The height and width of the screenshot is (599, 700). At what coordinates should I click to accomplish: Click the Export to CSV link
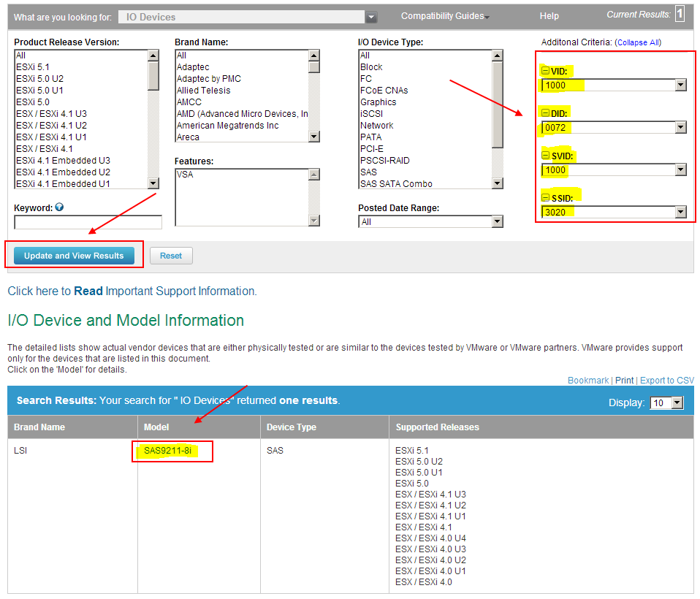pos(667,381)
